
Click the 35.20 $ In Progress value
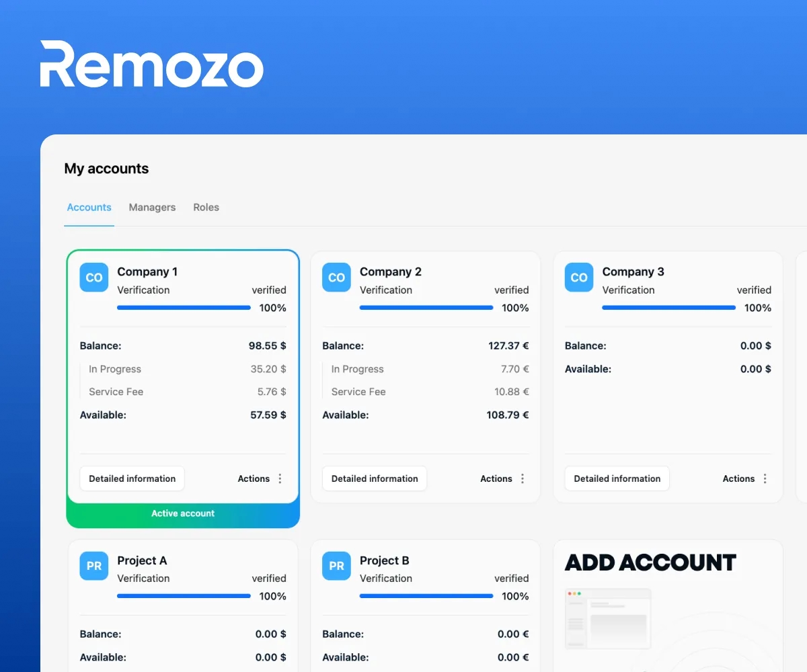click(x=268, y=369)
